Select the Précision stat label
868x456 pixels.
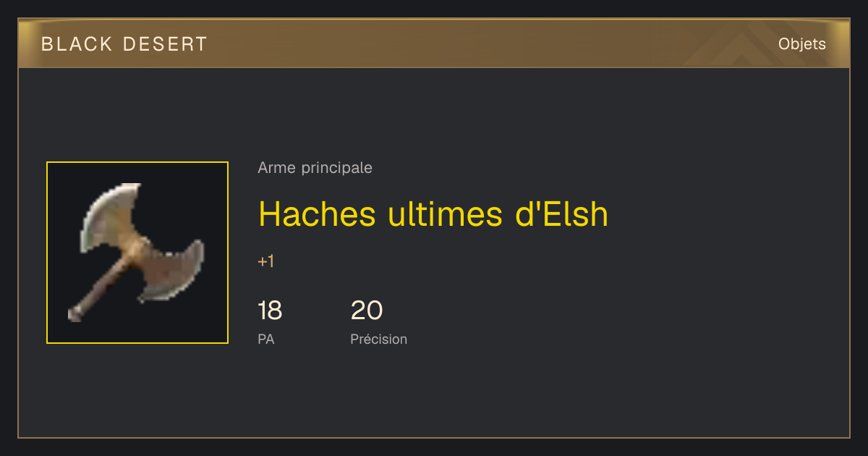[x=379, y=339]
